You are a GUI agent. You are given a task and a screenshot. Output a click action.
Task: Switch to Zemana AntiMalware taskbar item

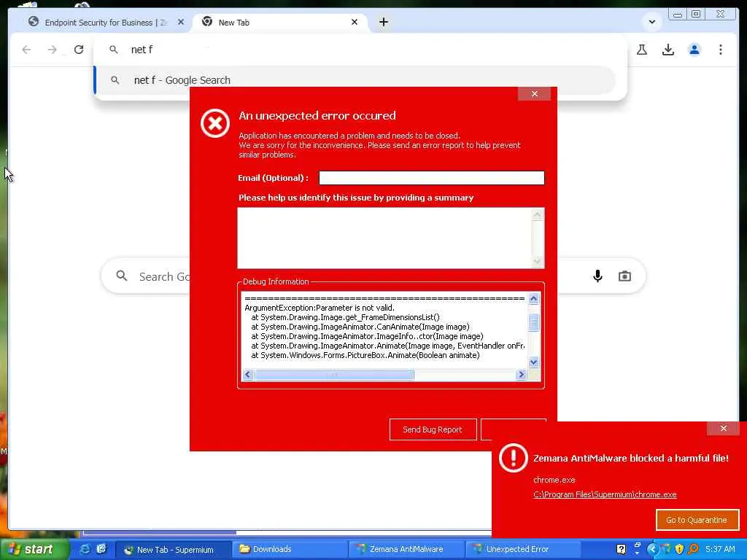click(406, 550)
